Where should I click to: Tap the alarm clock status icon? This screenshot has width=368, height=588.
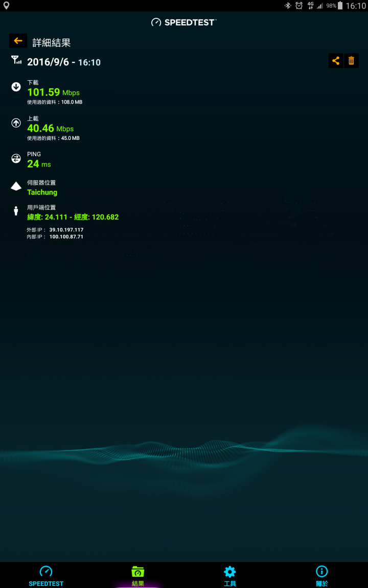(x=299, y=6)
